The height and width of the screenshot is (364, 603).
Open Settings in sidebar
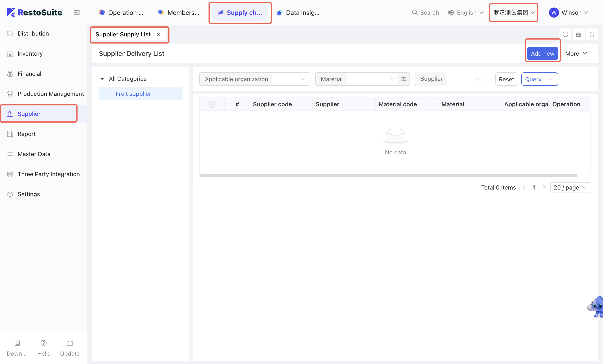(29, 194)
